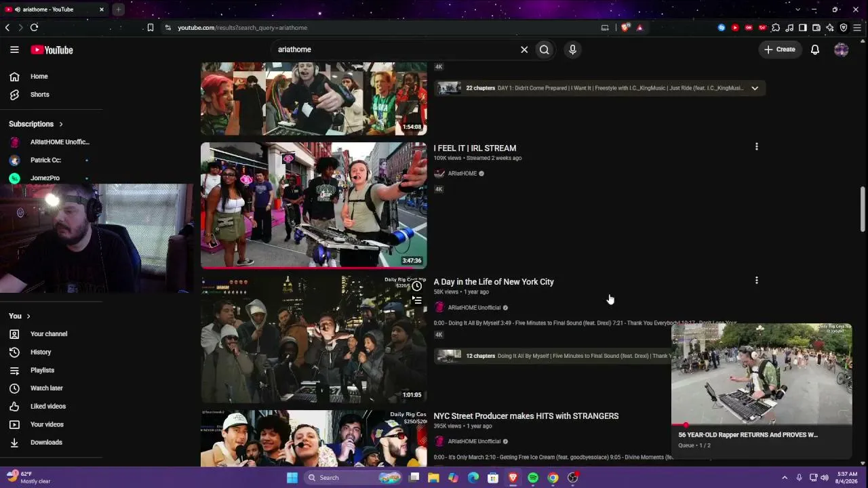The image size is (868, 488).
Task: Go to YouTube home via the logo
Action: point(52,49)
